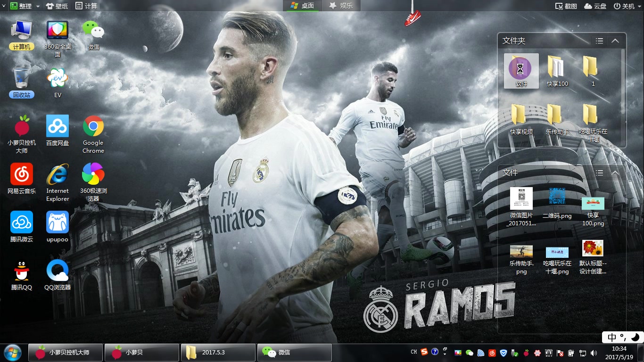Select the Google Chrome desktop icon
The width and height of the screenshot is (644, 362).
click(x=93, y=134)
